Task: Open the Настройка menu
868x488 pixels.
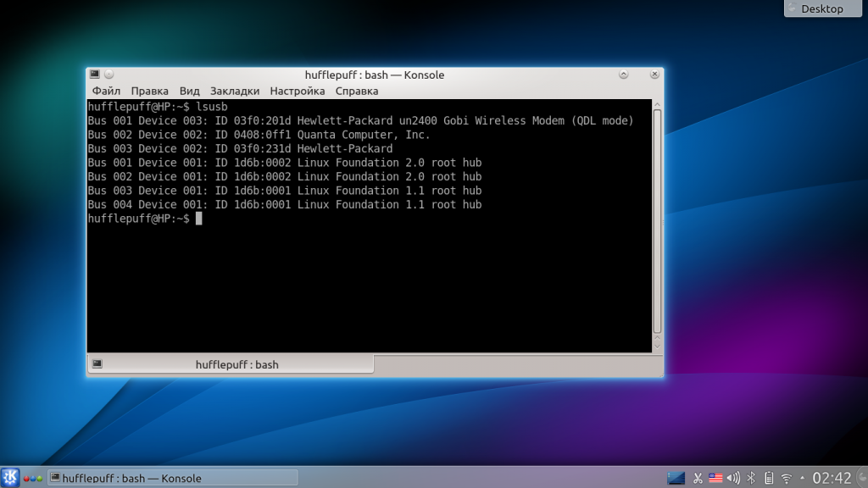Action: point(298,91)
